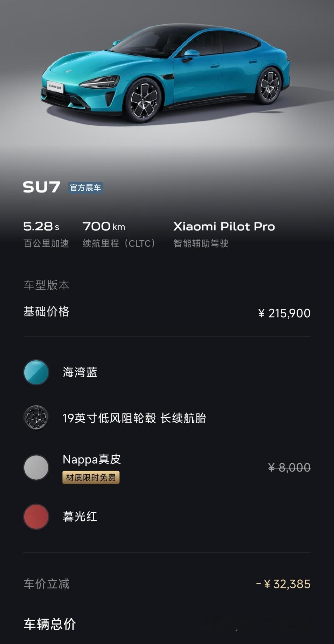Tap the 车辆总价 total price heading

[50, 624]
